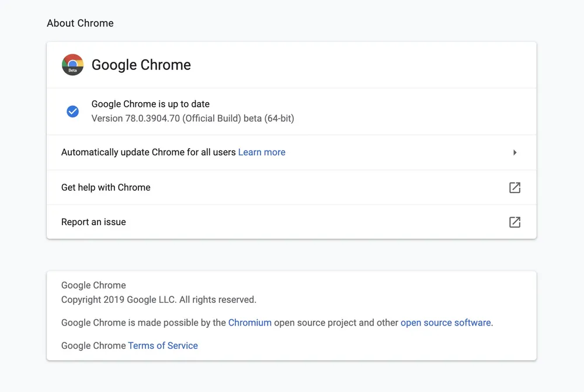Click external link icon beside Report an issue
This screenshot has height=392, width=584.
515,222
